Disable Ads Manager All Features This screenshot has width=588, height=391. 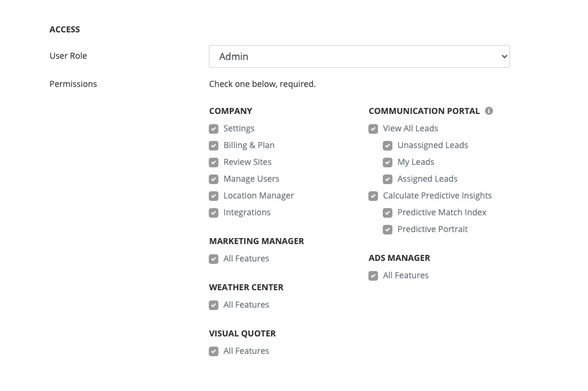(x=373, y=276)
